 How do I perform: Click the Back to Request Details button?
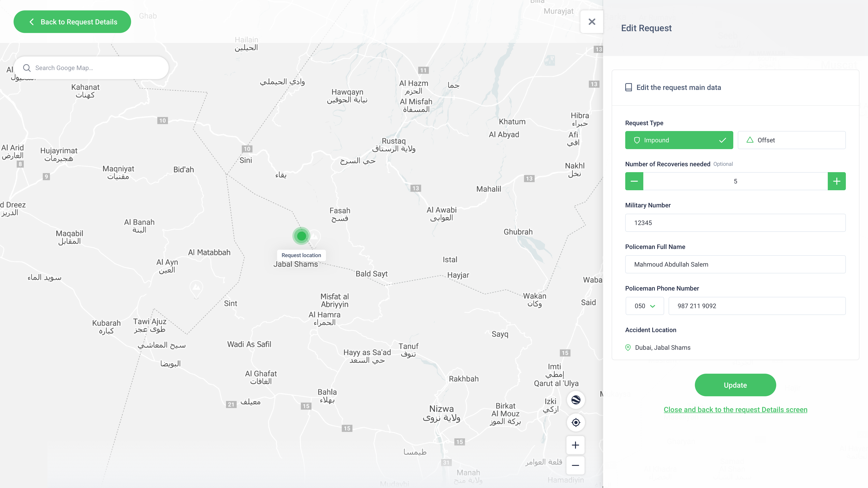pyautogui.click(x=72, y=21)
